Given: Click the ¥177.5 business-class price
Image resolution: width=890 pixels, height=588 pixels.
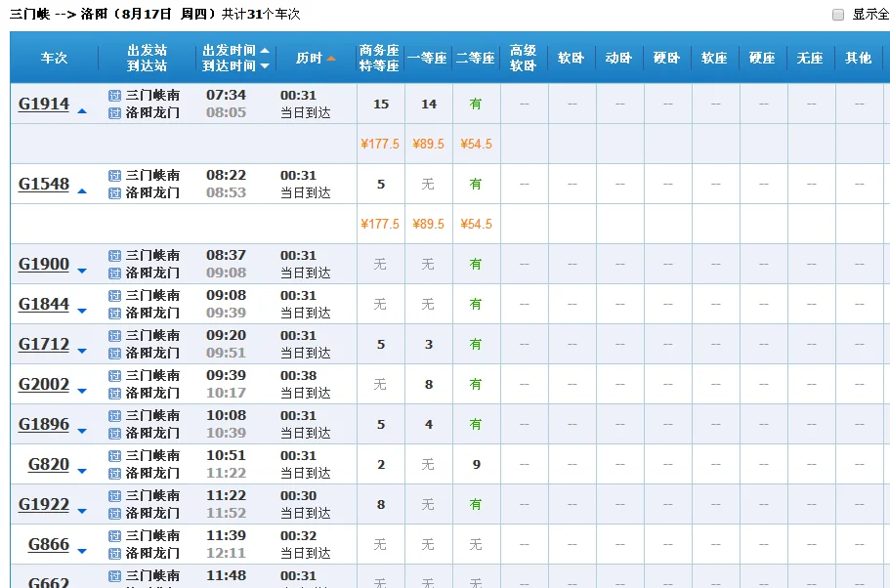Looking at the screenshot, I should (x=380, y=144).
